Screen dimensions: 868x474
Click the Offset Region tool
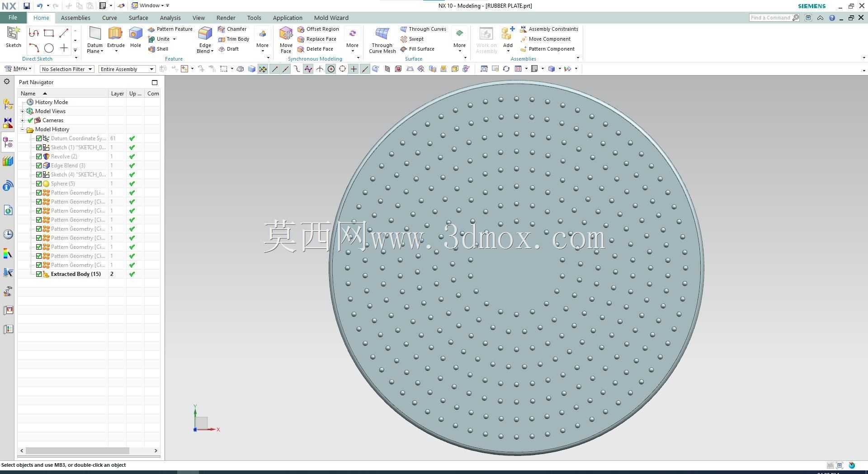tap(318, 29)
